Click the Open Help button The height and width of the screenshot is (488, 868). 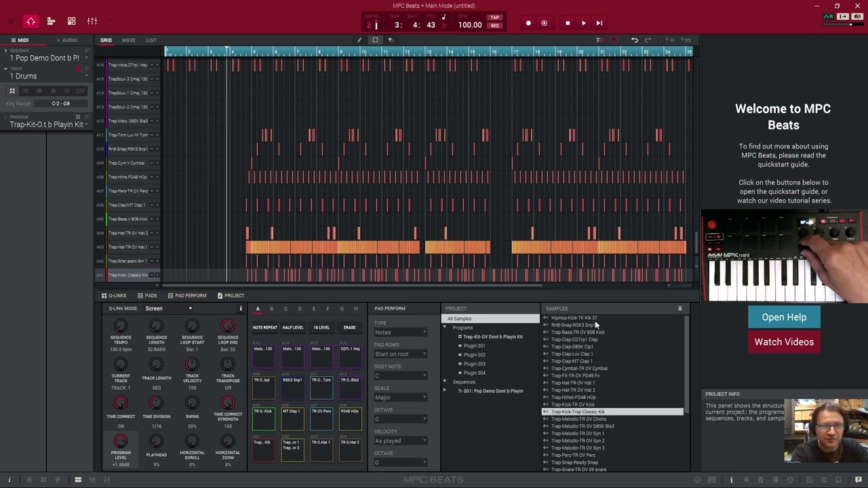784,317
